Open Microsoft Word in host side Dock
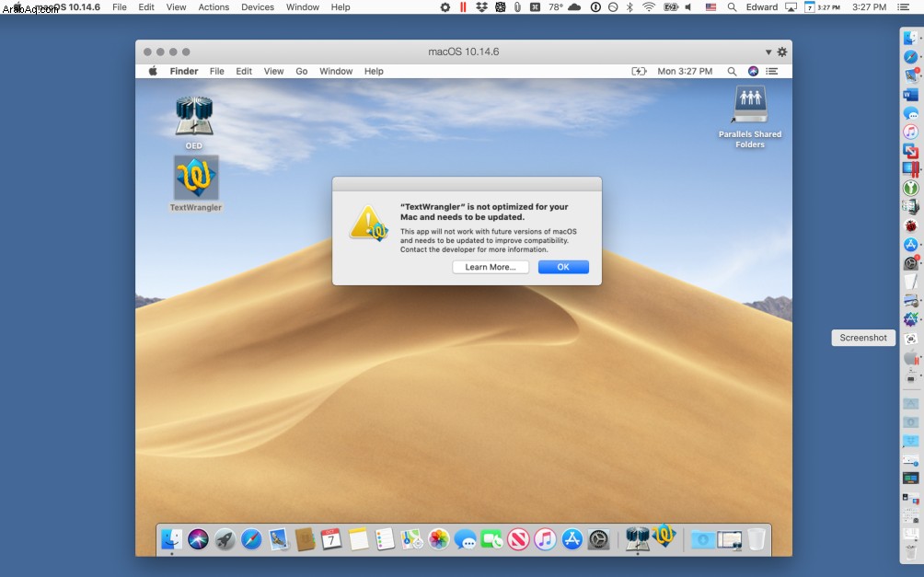This screenshot has width=924, height=577. click(910, 94)
